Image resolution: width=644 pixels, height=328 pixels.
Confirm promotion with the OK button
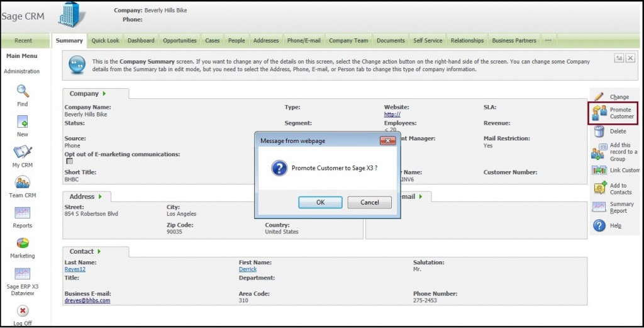[320, 202]
